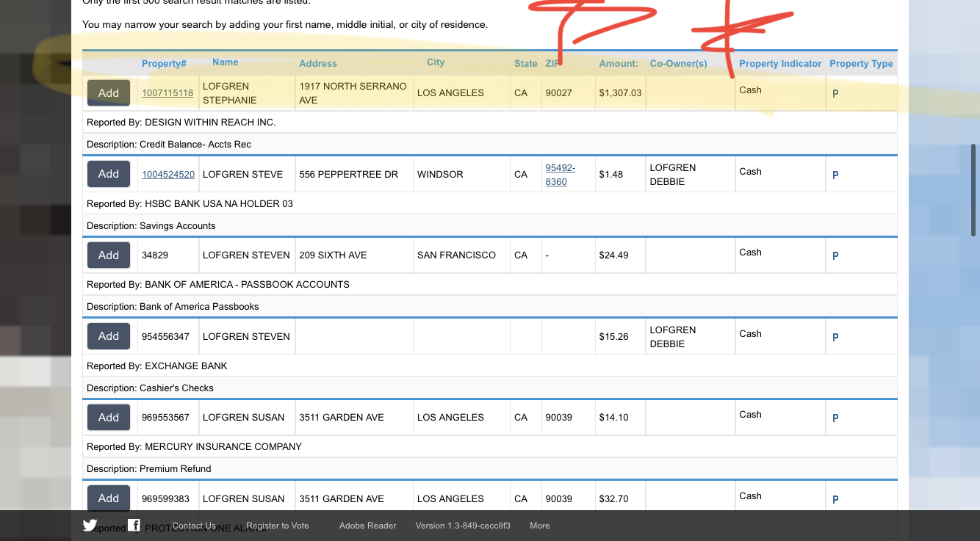Screen dimensions: 980x541
Task: Select Description Premium Refund text
Action: point(149,468)
